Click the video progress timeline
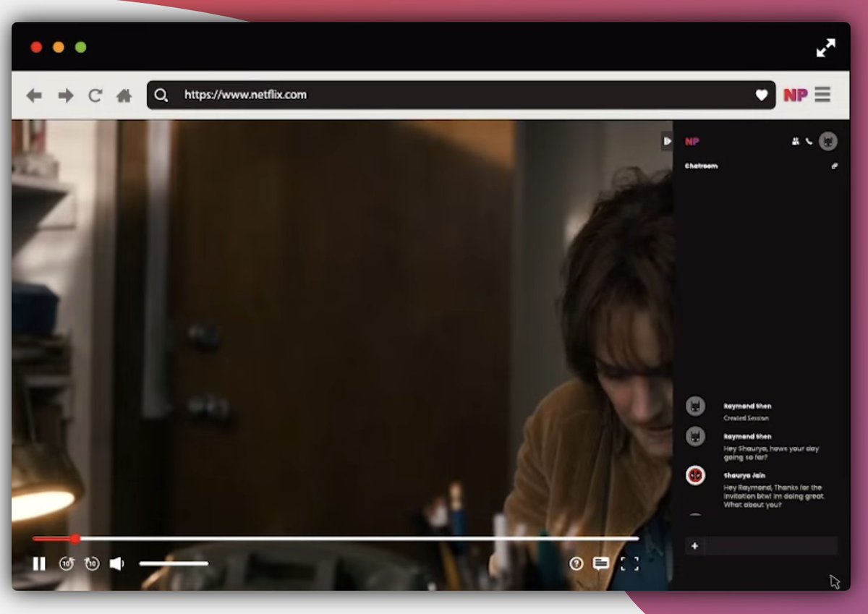Screen dimensions: 868x614 click(336, 539)
